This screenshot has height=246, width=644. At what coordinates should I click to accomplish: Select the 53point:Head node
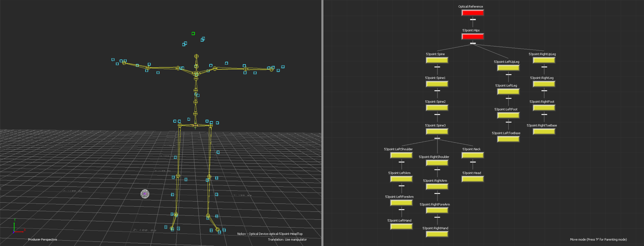click(473, 179)
